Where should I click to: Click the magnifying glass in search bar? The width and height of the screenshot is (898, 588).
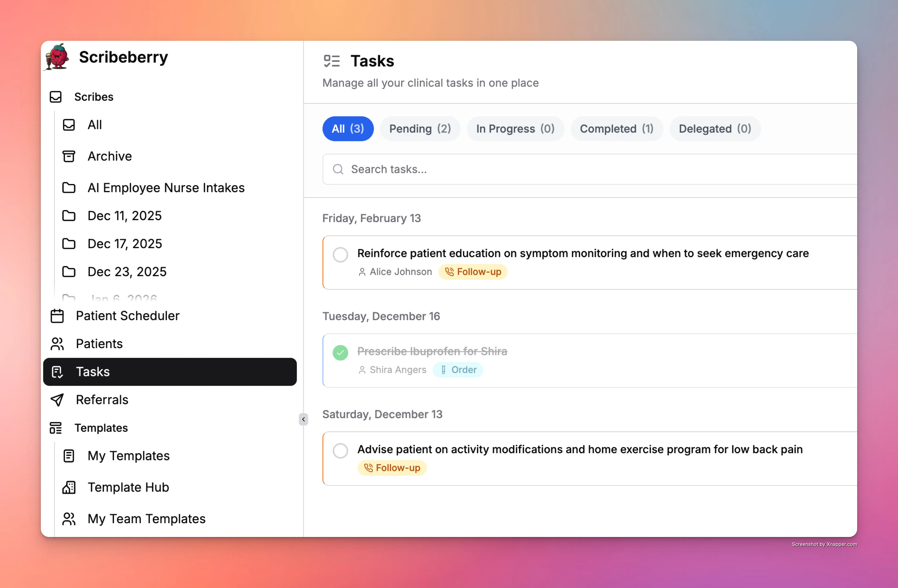338,169
